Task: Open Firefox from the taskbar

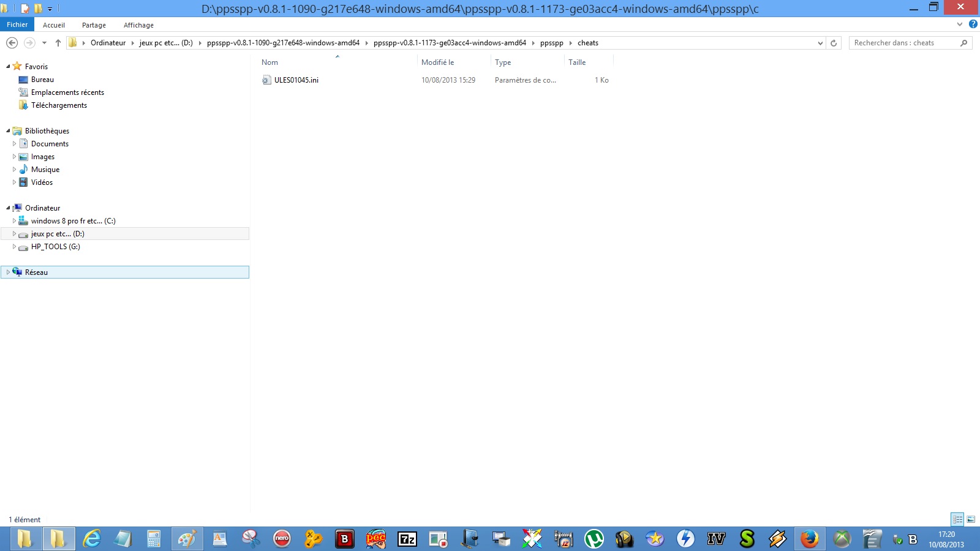Action: click(x=809, y=539)
